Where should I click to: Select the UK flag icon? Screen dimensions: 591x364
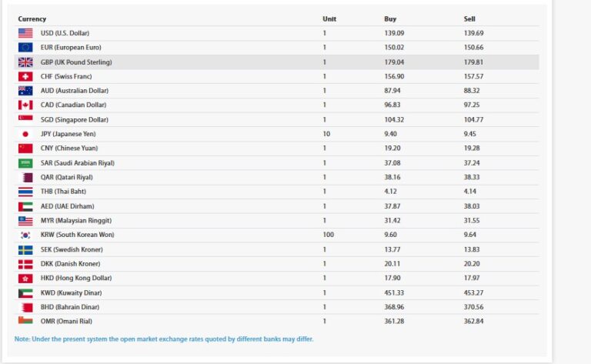[x=25, y=62]
